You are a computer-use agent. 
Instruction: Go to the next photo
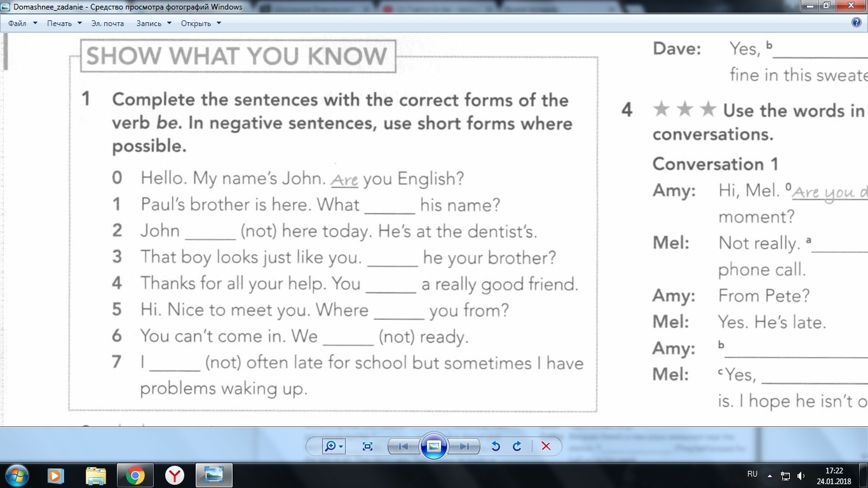tap(465, 446)
